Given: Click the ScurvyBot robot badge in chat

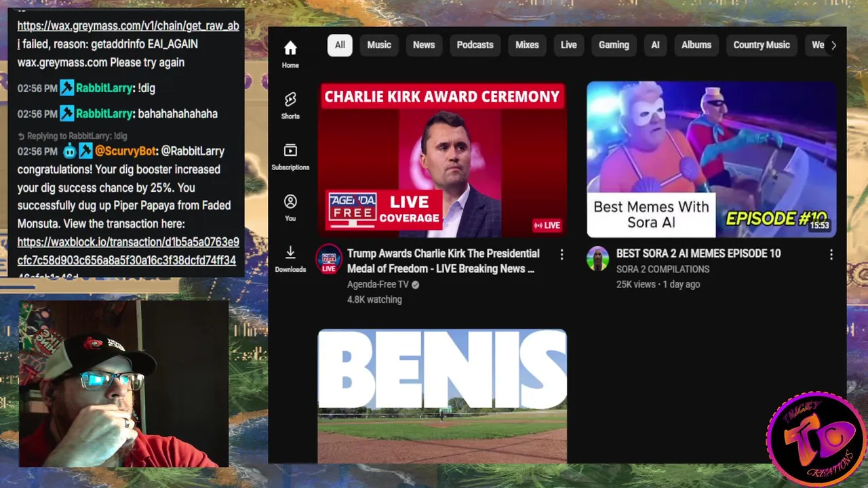Looking at the screenshot, I should [69, 150].
